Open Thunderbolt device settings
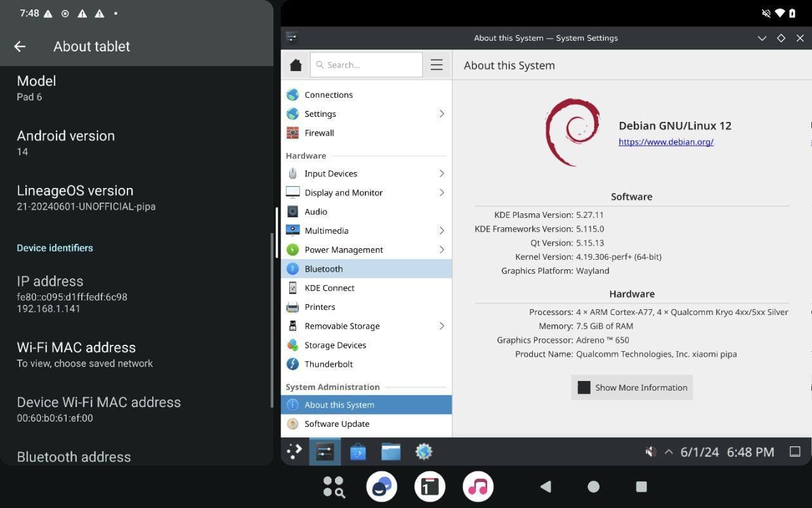Viewport: 812px width, 508px height. click(329, 363)
